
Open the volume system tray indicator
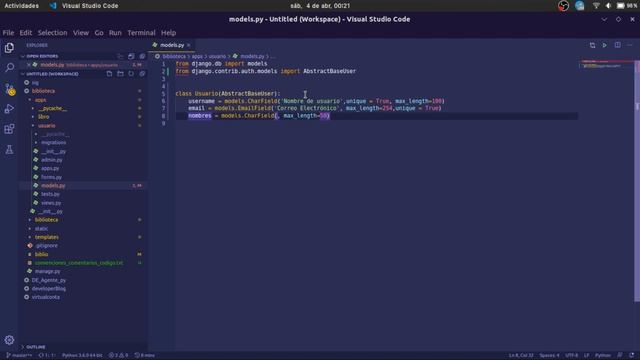[608, 6]
